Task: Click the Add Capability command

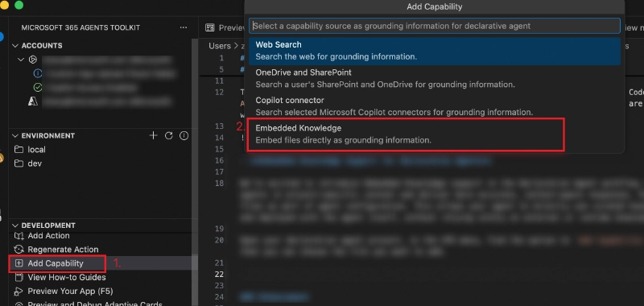Action: [56, 263]
